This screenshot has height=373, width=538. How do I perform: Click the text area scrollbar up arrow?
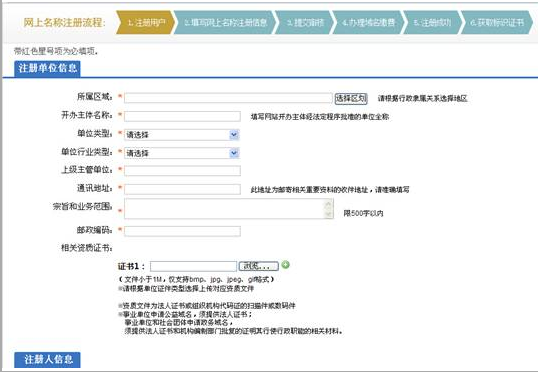coord(328,203)
